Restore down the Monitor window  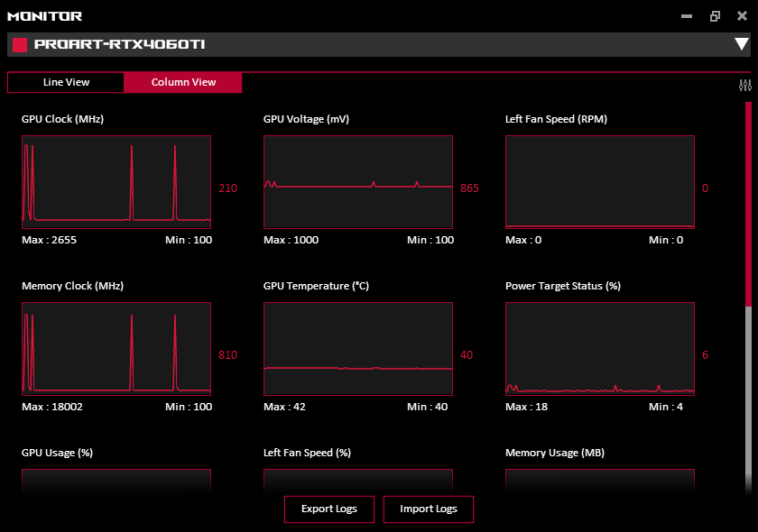click(715, 16)
